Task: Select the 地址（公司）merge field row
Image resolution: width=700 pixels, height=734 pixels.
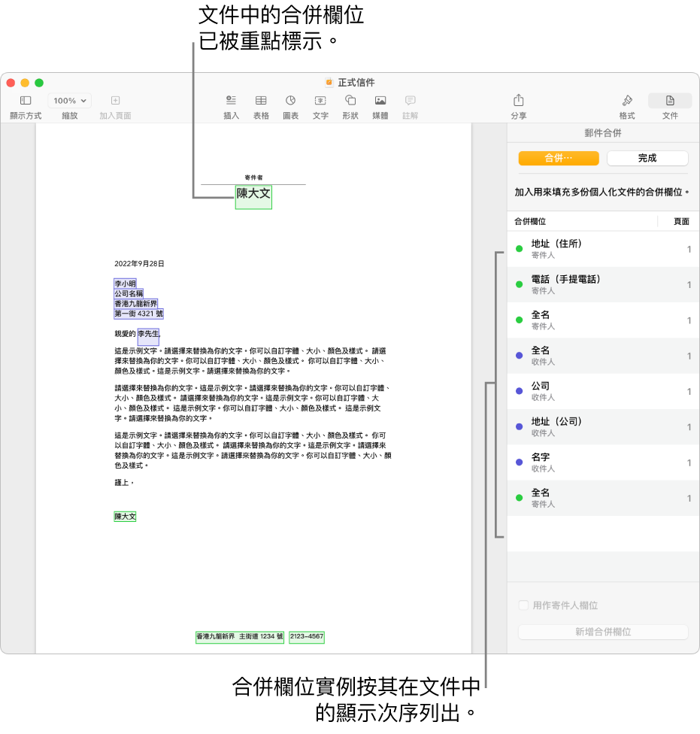Action: (603, 427)
